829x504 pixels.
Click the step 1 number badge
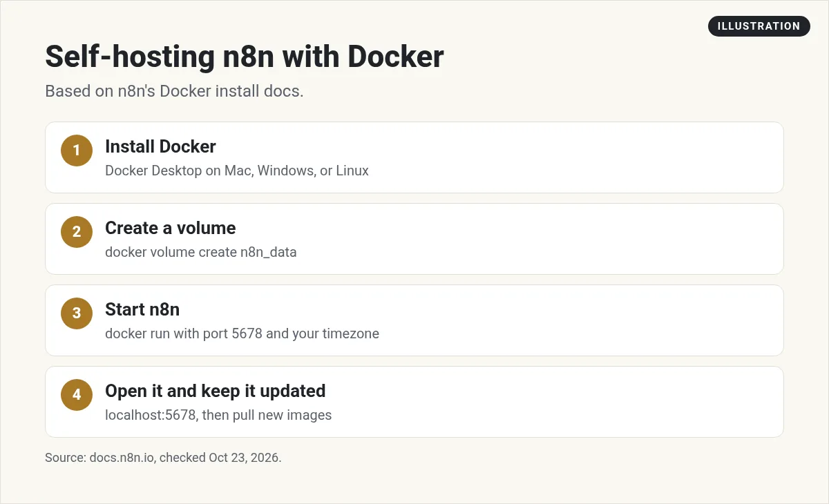click(x=77, y=151)
